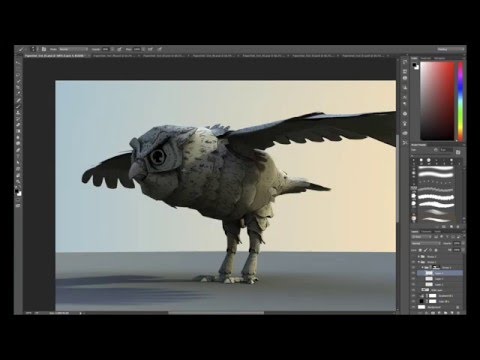This screenshot has height=360, width=480.
Task: Toggle lock transparent pixels icon
Action: point(420,250)
